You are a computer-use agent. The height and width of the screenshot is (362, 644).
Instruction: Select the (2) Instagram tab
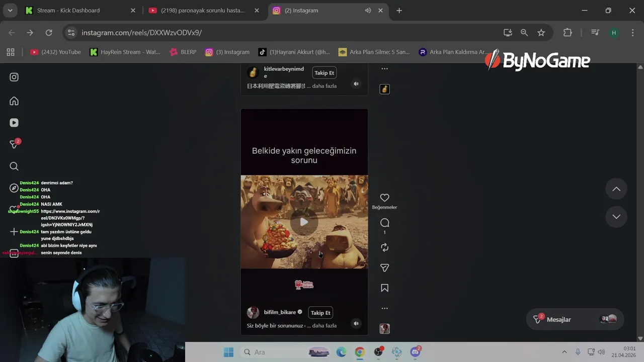tap(322, 10)
